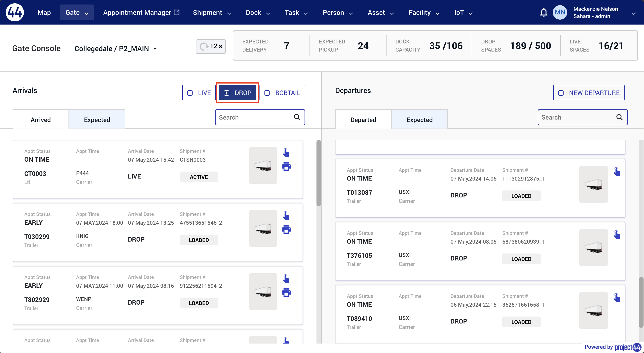644x353 pixels.
Task: Select trailer number T089410
Action: [359, 319]
